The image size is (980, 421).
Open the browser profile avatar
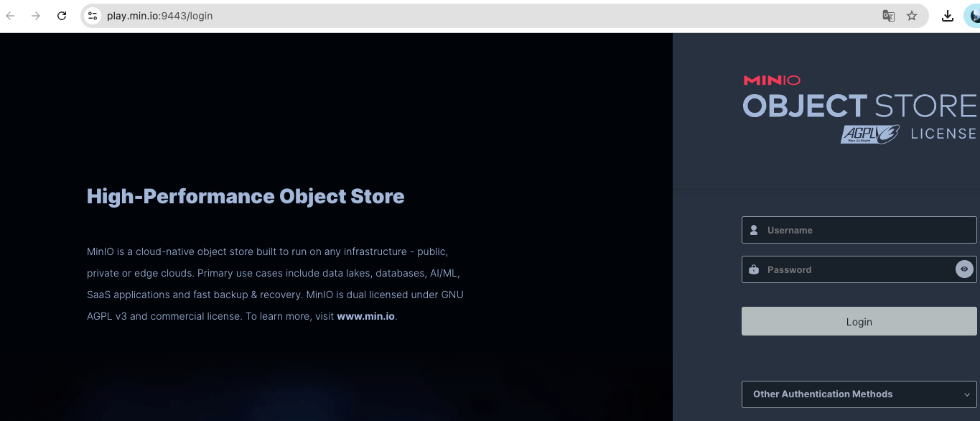[x=972, y=16]
